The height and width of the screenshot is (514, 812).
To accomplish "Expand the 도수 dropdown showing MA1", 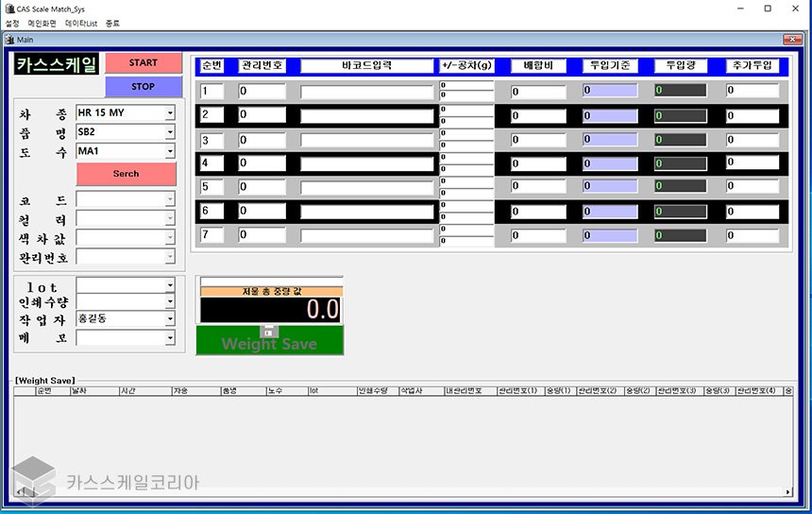I will [170, 151].
